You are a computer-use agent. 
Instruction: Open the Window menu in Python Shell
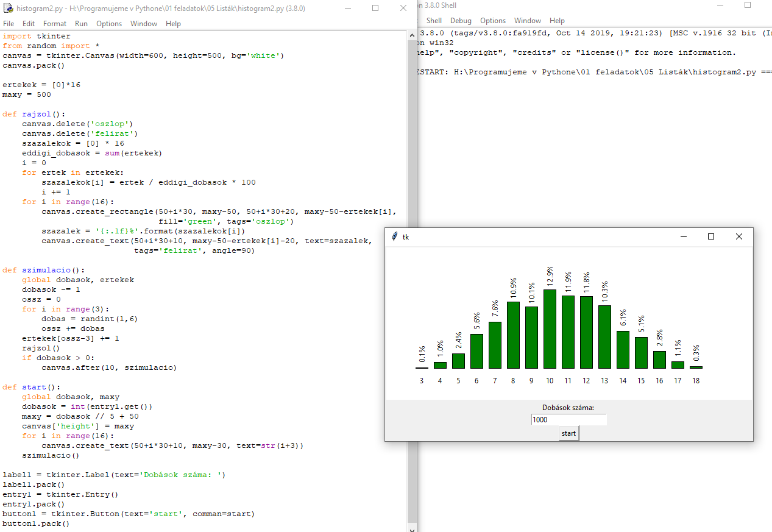pyautogui.click(x=528, y=21)
